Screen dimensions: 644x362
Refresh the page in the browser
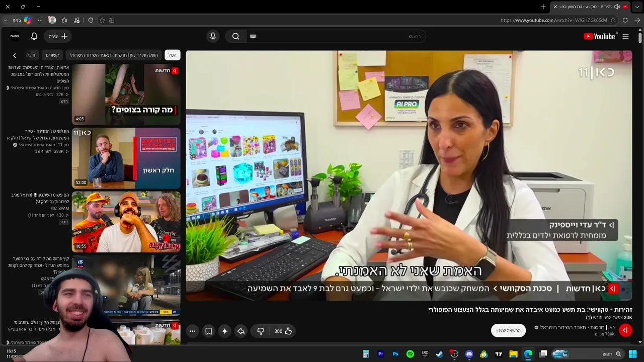625,20
